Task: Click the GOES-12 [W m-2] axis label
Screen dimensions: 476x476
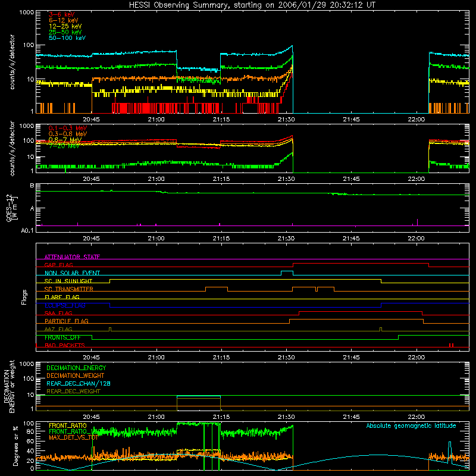Action: pos(12,208)
